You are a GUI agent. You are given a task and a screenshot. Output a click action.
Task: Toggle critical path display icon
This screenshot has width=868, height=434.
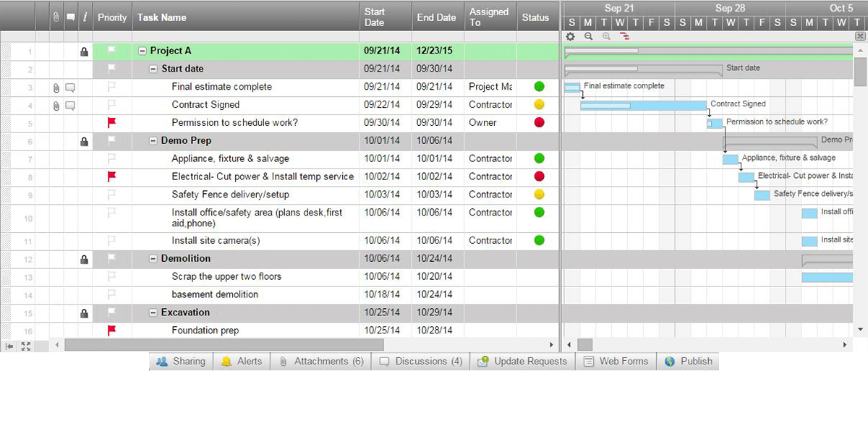[624, 36]
